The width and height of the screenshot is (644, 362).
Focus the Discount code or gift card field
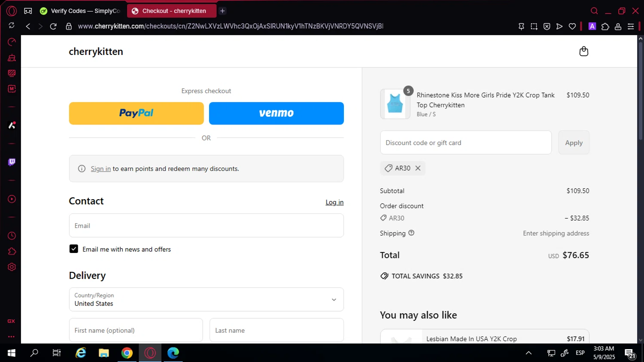pos(465,143)
